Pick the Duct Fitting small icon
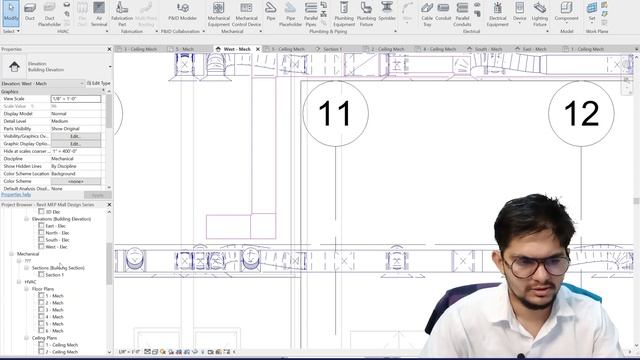640x360 pixels. tap(67, 5)
